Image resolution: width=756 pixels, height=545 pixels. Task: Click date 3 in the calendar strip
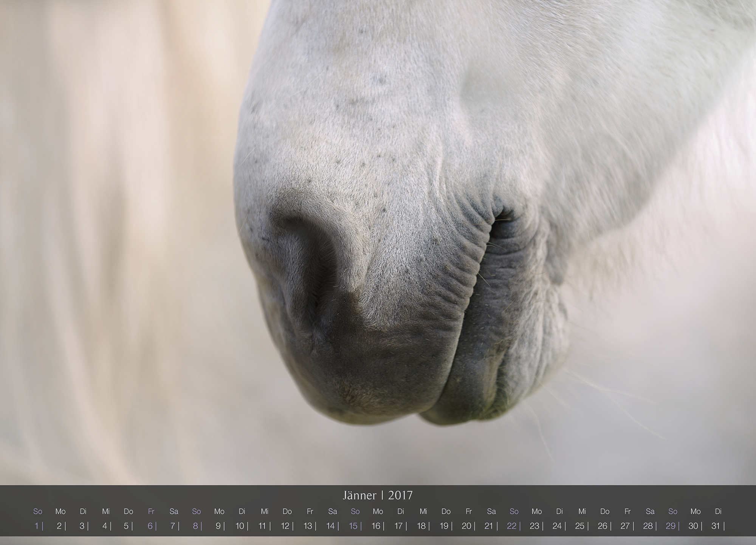[x=82, y=526]
